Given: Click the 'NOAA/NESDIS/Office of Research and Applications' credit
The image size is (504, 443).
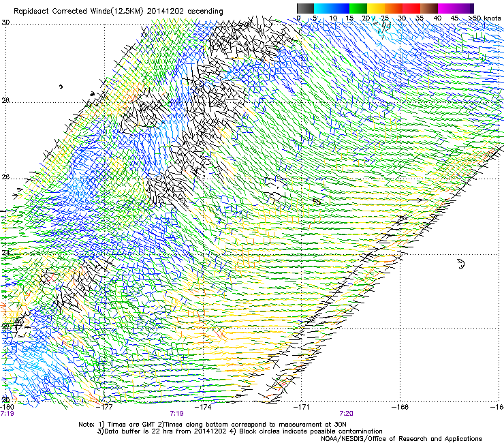Looking at the screenshot, I should coord(401,439).
